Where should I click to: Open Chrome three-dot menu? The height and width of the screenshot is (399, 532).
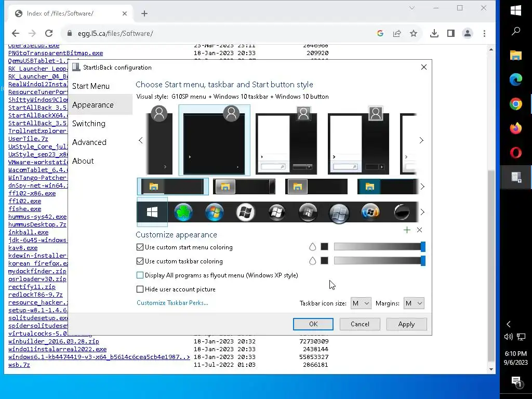[485, 33]
